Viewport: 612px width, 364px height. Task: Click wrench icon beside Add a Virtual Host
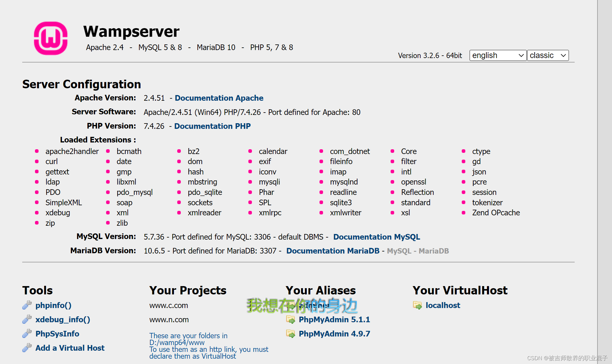pyautogui.click(x=27, y=348)
